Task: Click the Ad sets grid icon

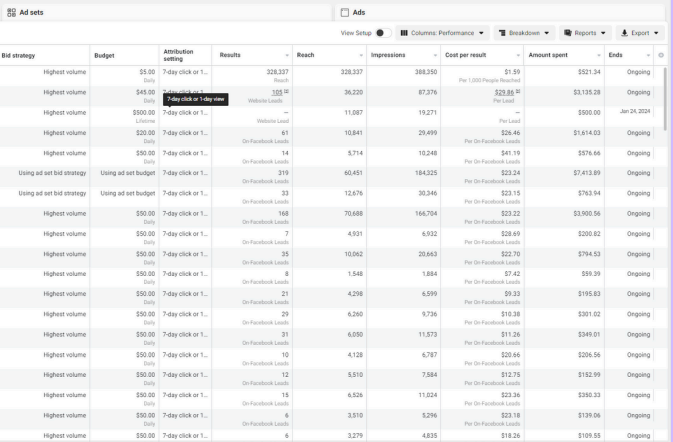Action: click(x=10, y=12)
